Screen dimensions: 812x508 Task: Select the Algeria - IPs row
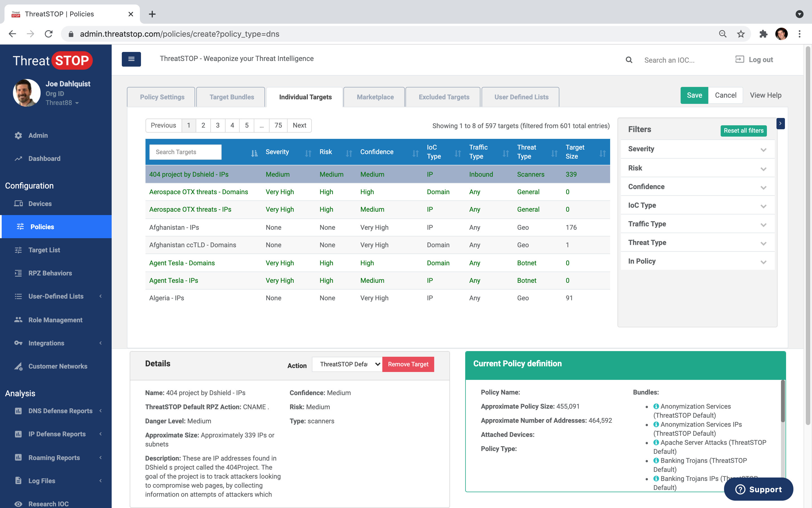(378, 298)
